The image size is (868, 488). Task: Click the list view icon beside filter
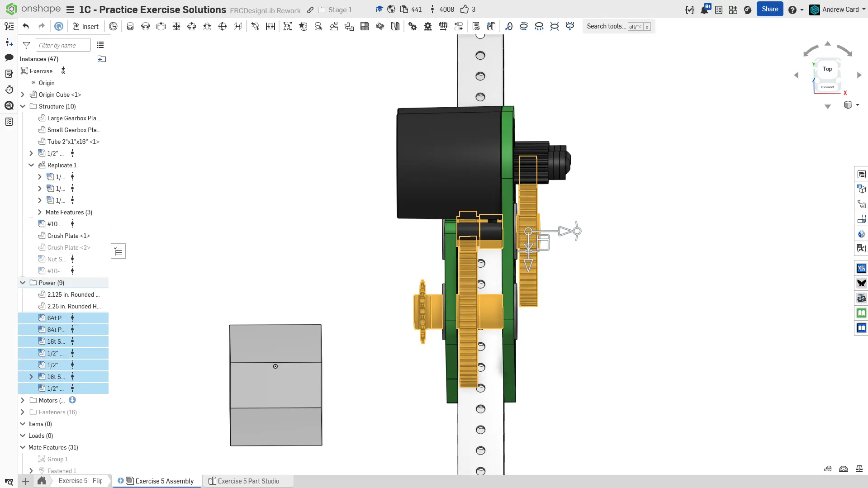click(x=100, y=45)
